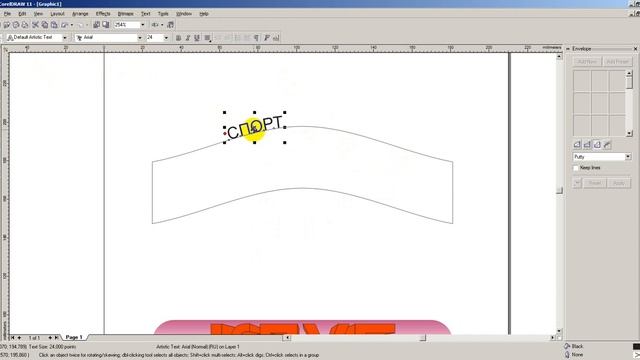640x360 pixels.
Task: Open the Effects menu
Action: coord(103,14)
